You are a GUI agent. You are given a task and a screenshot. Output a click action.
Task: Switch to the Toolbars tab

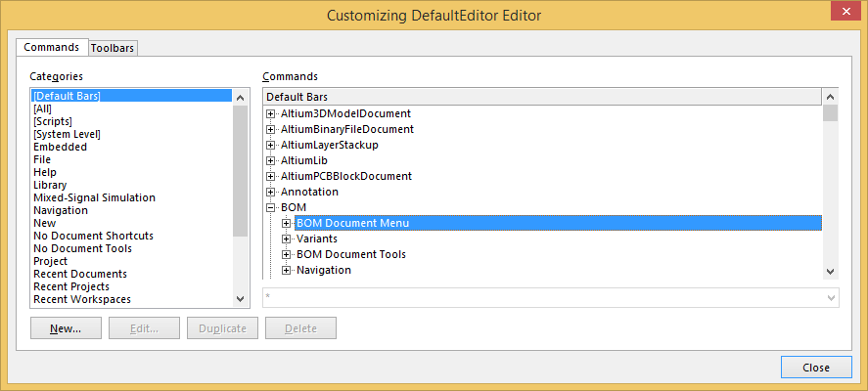click(113, 47)
